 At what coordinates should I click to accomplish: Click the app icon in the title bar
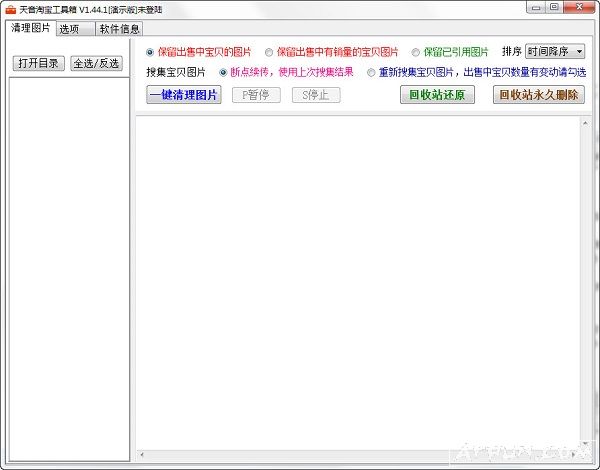(x=10, y=9)
